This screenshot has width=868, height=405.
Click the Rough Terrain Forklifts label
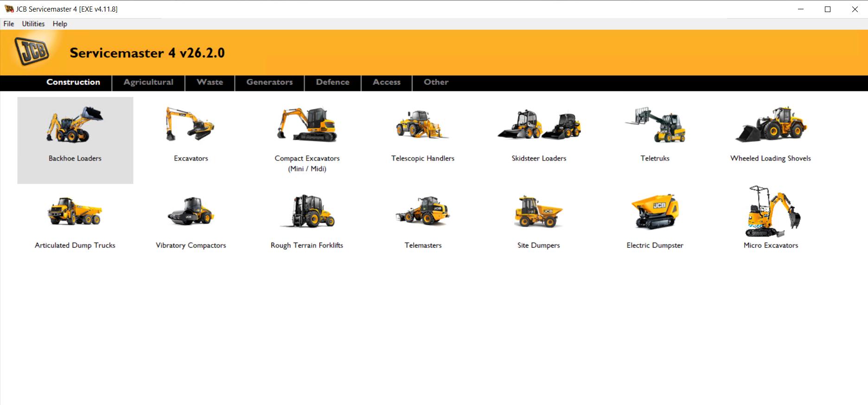point(307,245)
